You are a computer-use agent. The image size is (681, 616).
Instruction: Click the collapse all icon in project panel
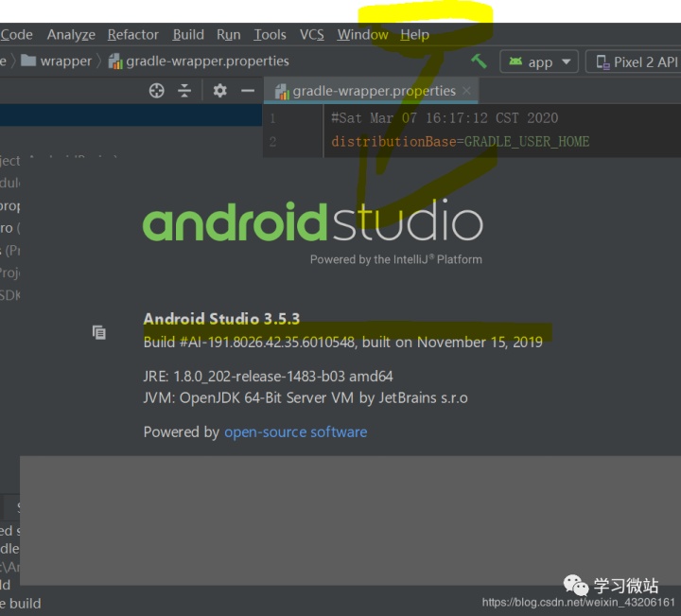coord(184,91)
